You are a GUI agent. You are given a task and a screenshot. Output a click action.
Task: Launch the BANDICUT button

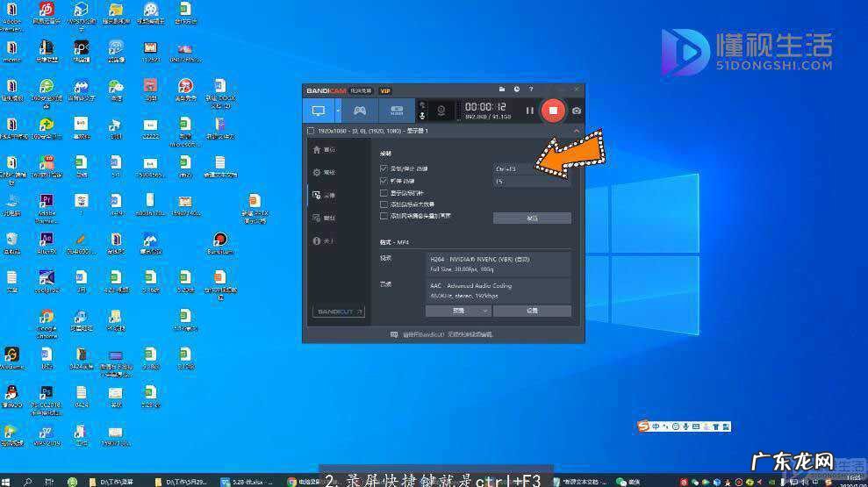coord(338,312)
